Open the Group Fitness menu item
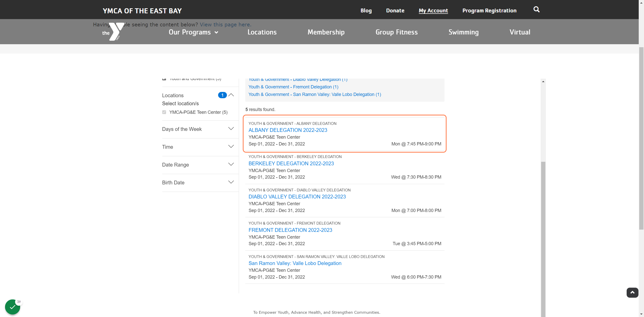644x317 pixels. coord(396,32)
